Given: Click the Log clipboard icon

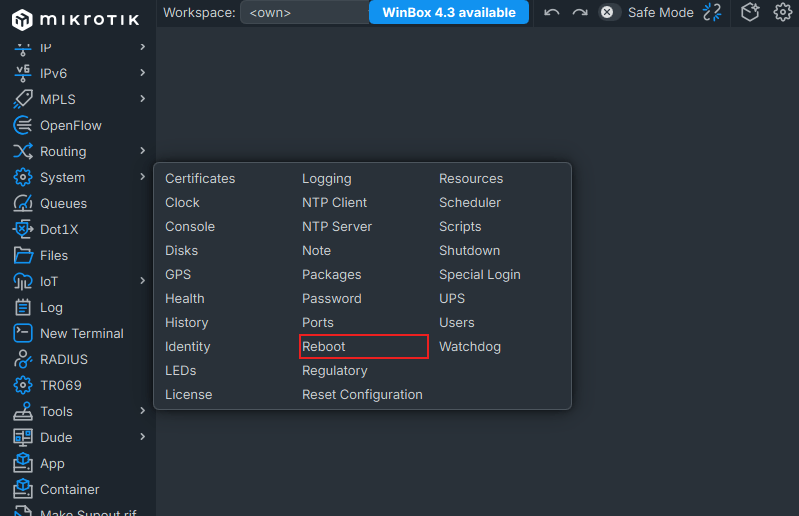Looking at the screenshot, I should (23, 307).
